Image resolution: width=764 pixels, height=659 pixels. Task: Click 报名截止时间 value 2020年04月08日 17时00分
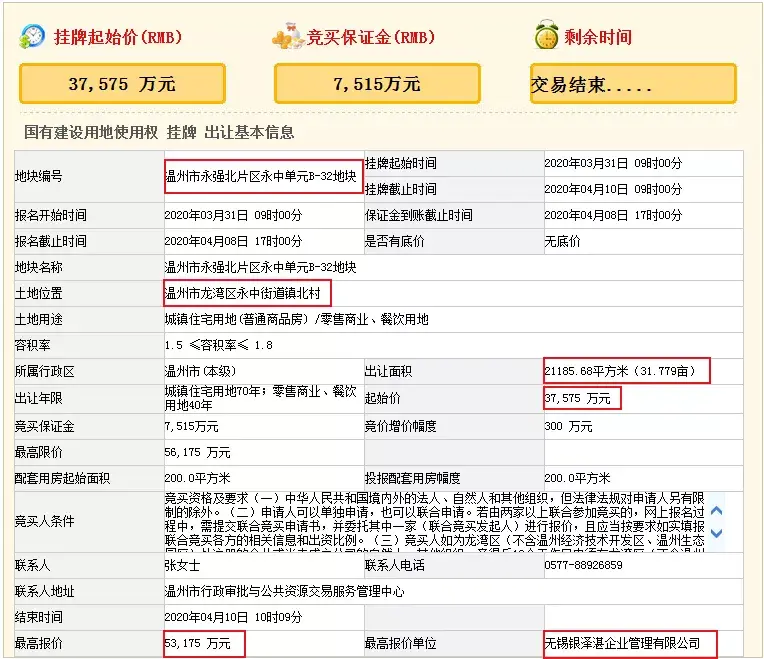[233, 241]
